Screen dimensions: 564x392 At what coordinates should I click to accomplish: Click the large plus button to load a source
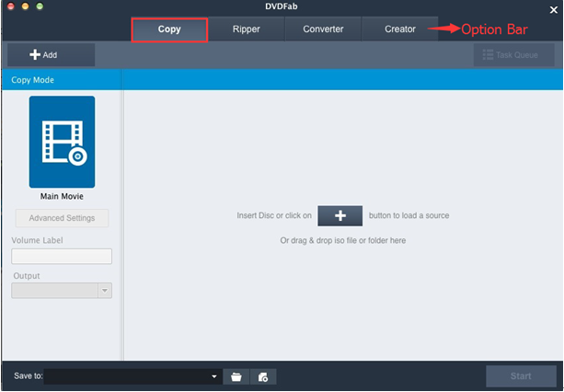(x=340, y=215)
